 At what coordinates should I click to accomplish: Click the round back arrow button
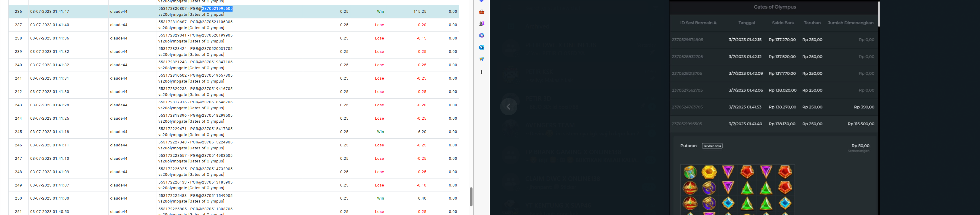509,107
